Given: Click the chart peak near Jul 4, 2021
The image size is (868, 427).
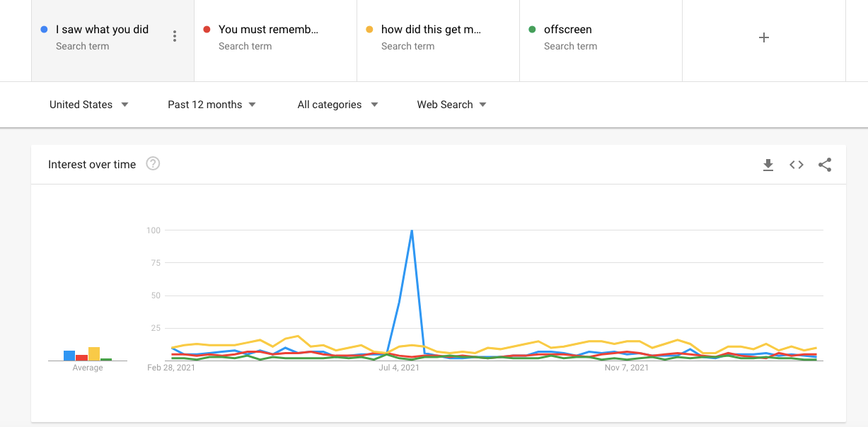Looking at the screenshot, I should (x=411, y=231).
